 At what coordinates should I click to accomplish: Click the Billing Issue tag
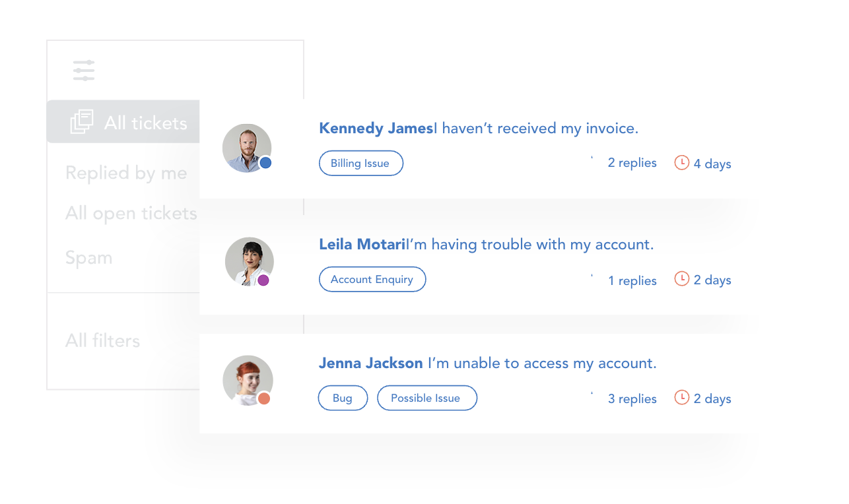point(360,163)
